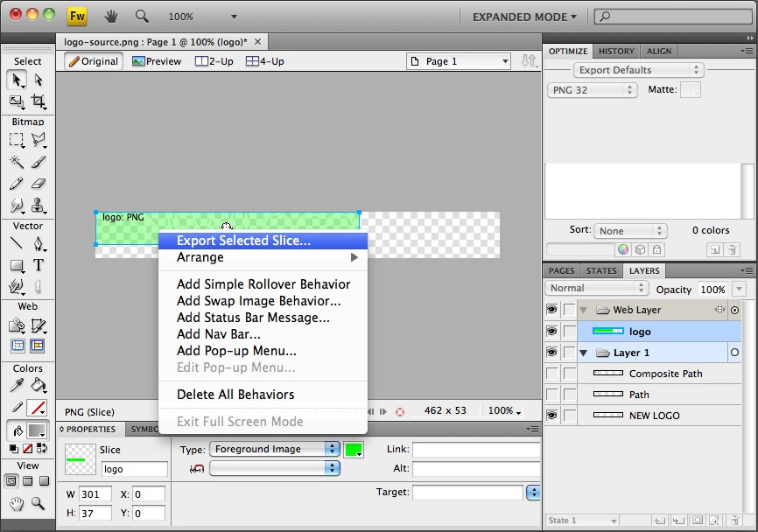The width and height of the screenshot is (758, 532).
Task: Choose the Pen tool in Vector section
Action: [39, 244]
